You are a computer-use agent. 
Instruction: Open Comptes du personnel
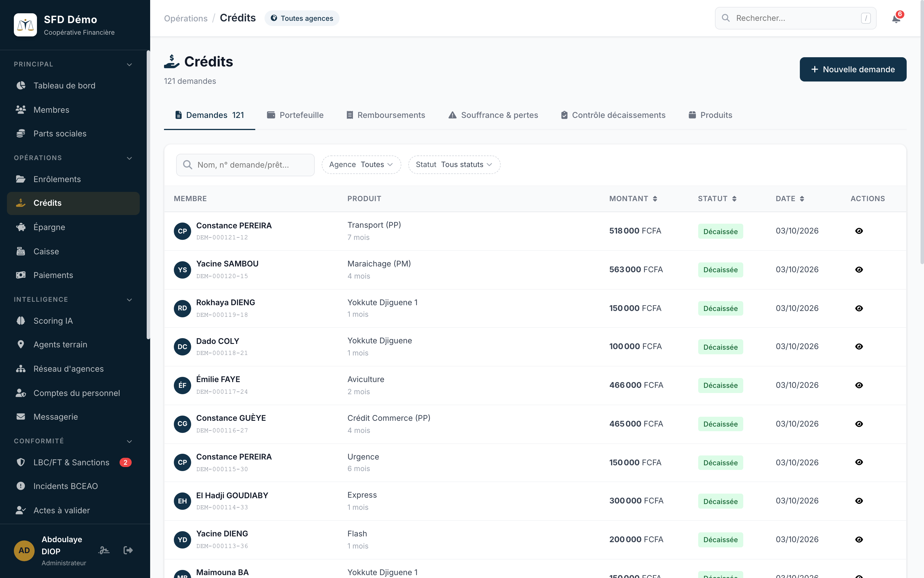coord(73,393)
